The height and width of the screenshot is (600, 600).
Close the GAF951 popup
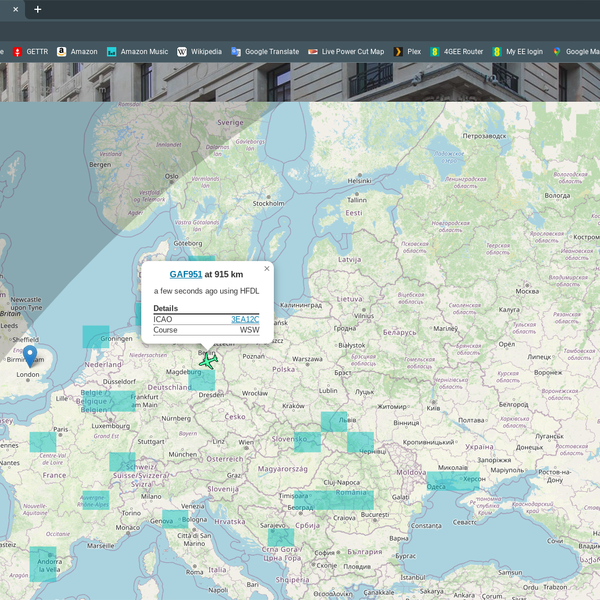pos(267,268)
